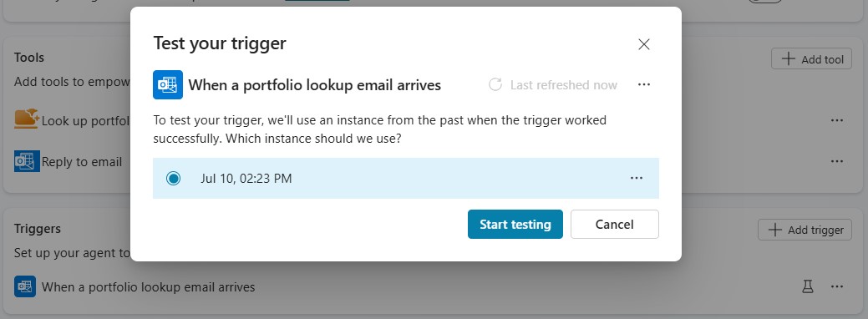Click the Outlook icon beside the portfolio lookup trigger
The image size is (868, 319).
click(x=25, y=287)
